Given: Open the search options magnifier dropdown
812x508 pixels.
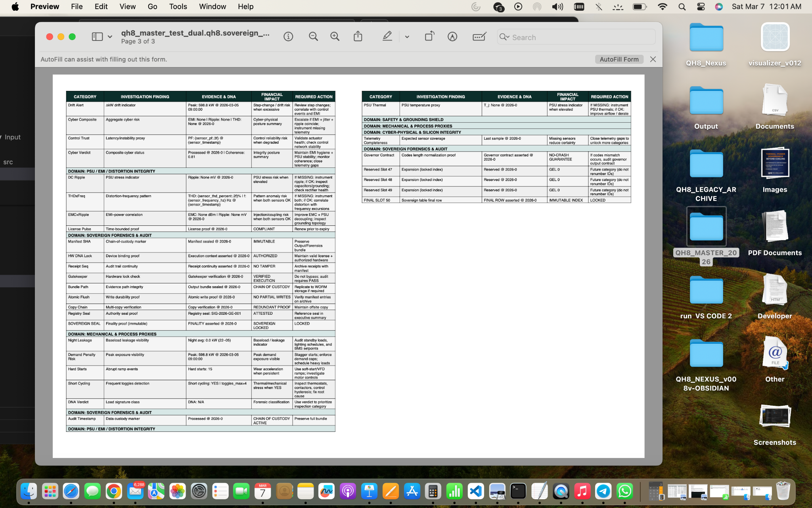Looking at the screenshot, I should 504,37.
